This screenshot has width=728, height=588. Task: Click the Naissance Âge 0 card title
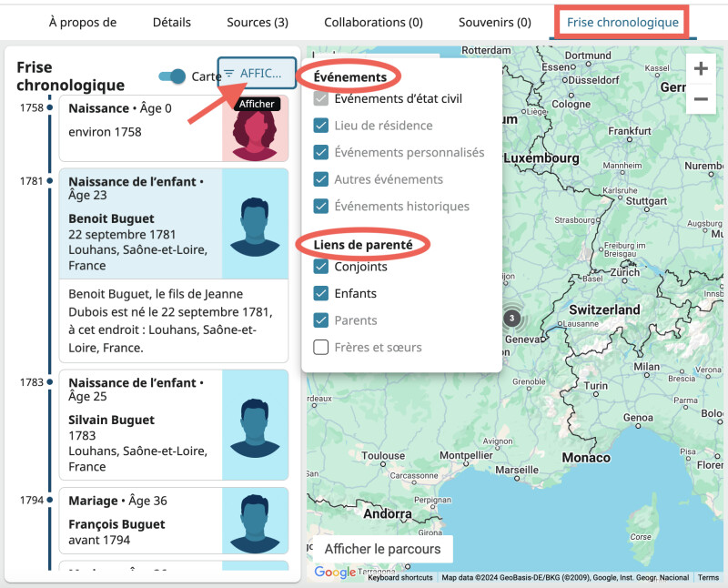pyautogui.click(x=120, y=108)
